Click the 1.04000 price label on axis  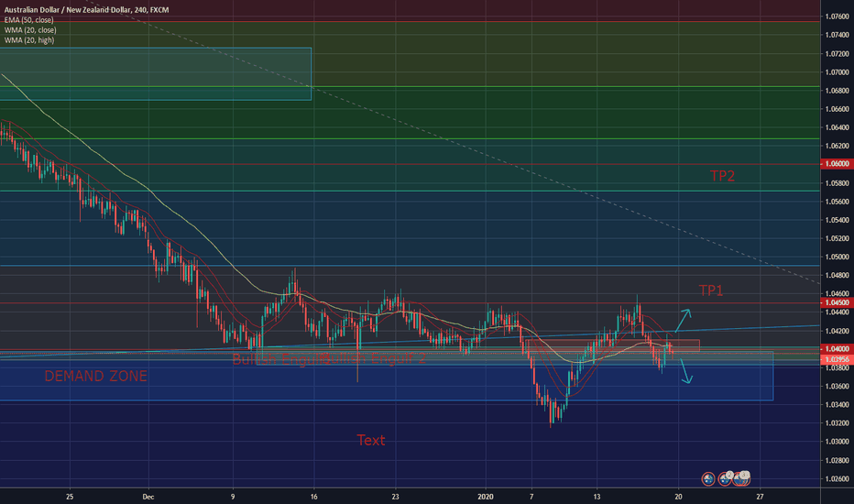coord(838,349)
